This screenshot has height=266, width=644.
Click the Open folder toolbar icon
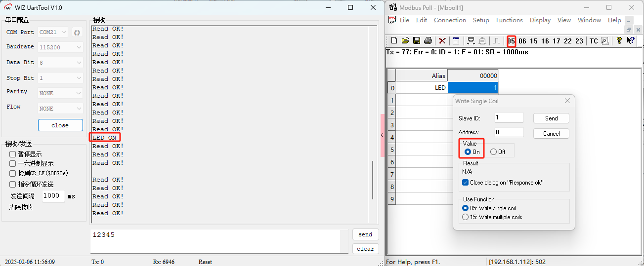tap(405, 41)
